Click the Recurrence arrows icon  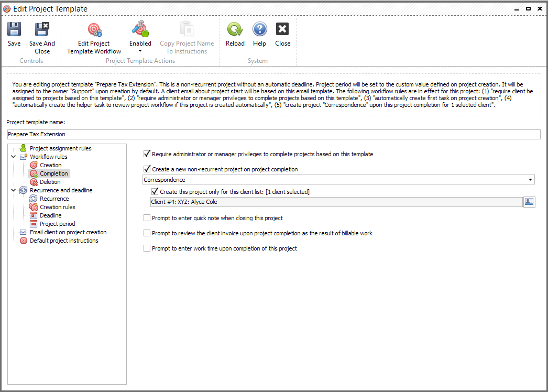click(34, 199)
